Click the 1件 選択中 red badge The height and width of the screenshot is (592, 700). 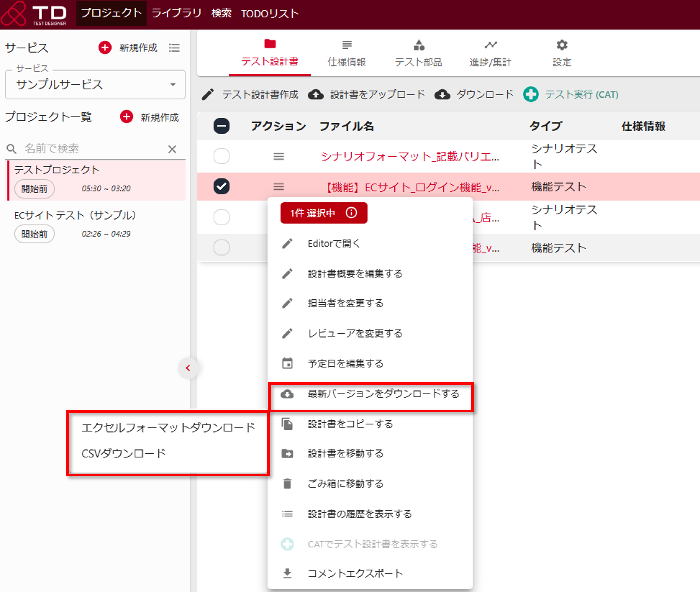point(324,213)
